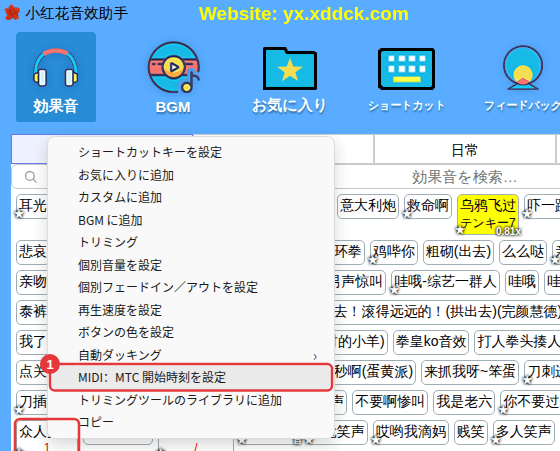The image size is (560, 451).
Task: Play the 你不要过 sound button
Action: (x=531, y=402)
